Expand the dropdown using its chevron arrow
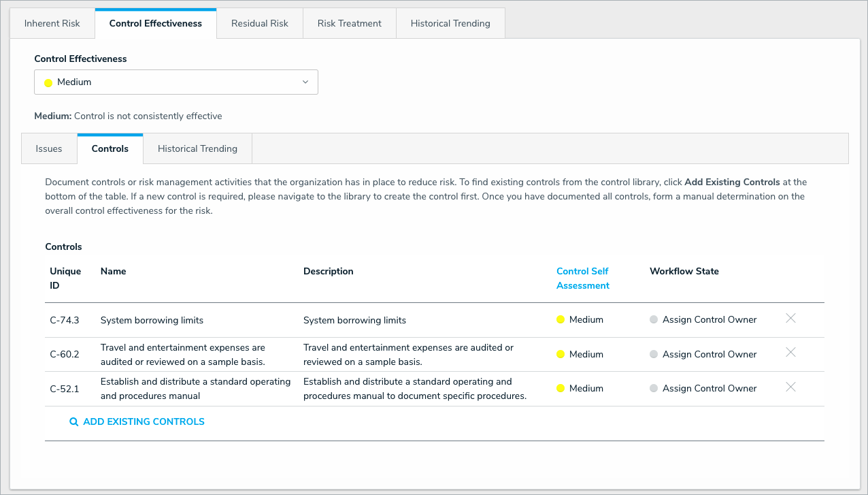 [x=305, y=82]
